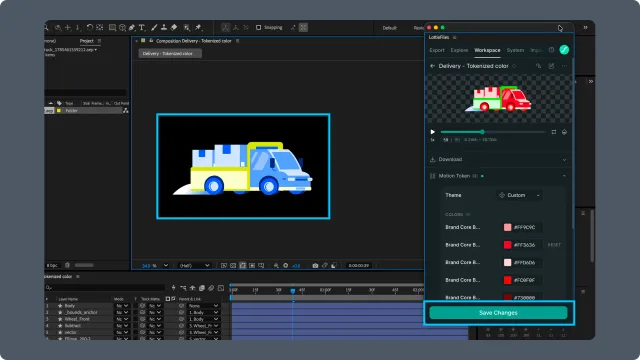This screenshot has height=360, width=640.
Task: Click the color management wheel icon in viewer
Action: [276, 265]
